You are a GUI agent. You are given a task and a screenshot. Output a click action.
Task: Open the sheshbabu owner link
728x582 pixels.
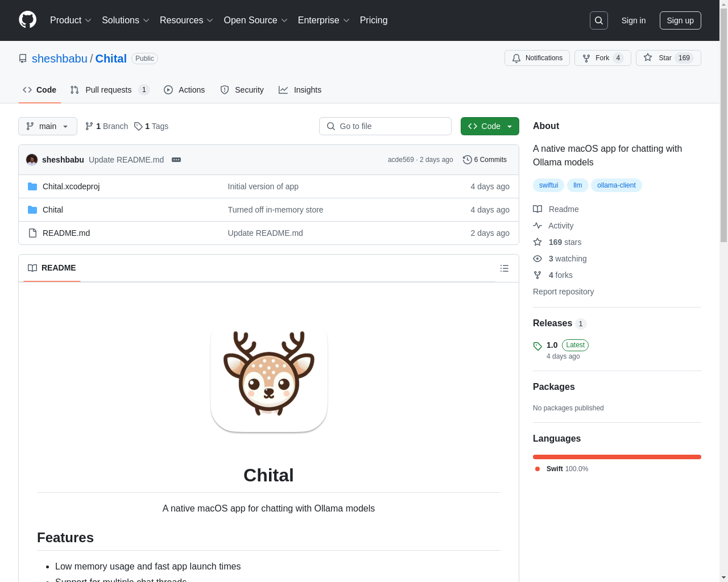(60, 59)
